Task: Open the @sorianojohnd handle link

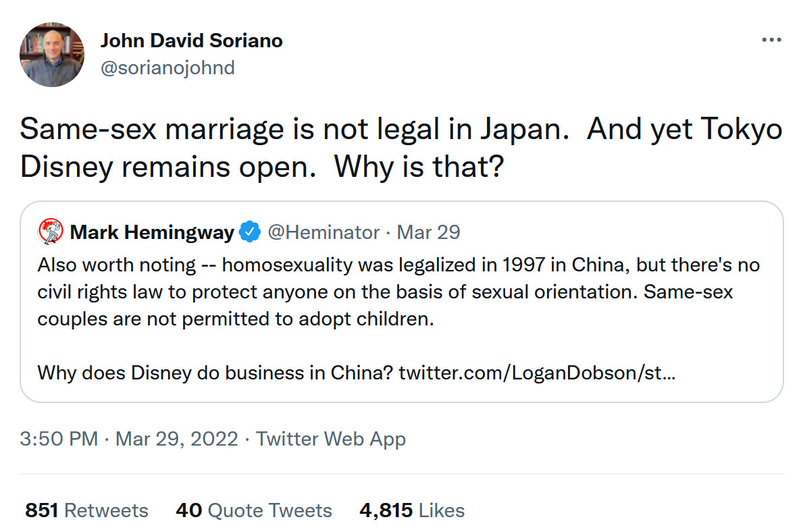Action: [x=167, y=68]
